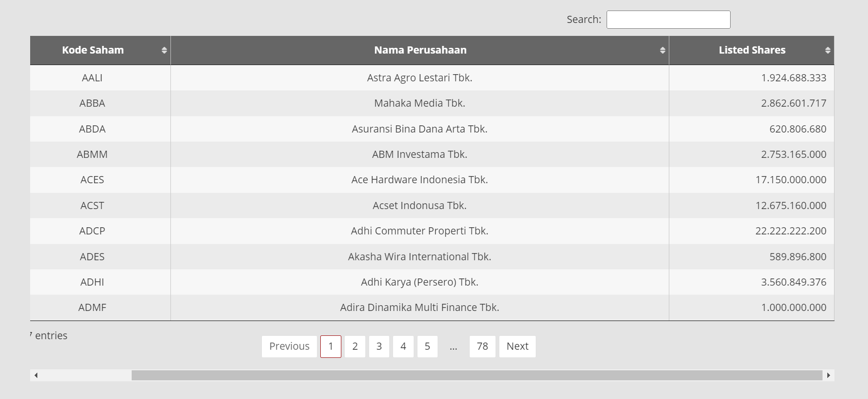This screenshot has height=399, width=868.
Task: Select stock code ACST
Action: pyautogui.click(x=92, y=206)
